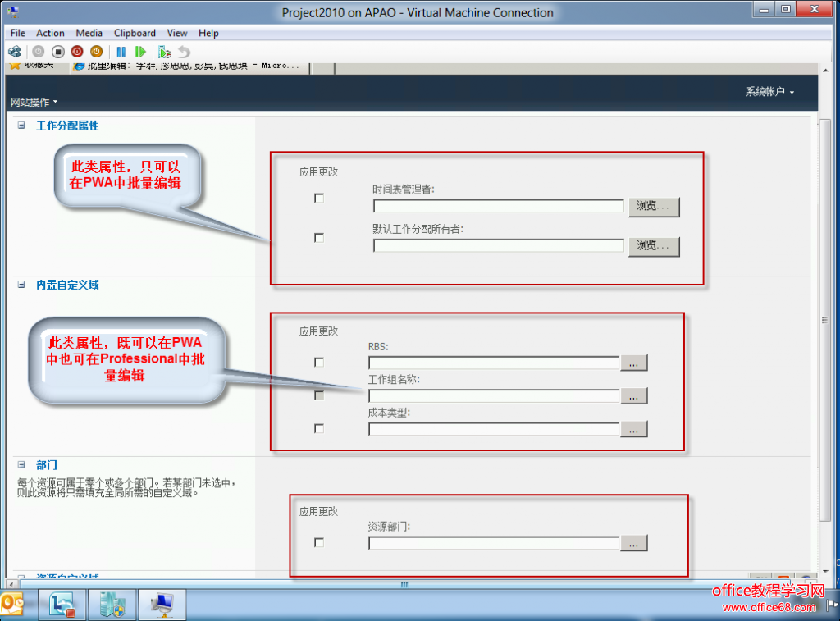The image size is (840, 621).
Task: Click 浏览 button for 默认工作分配所有者
Action: point(654,246)
